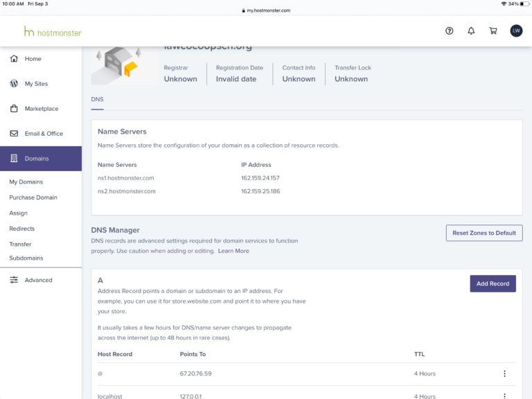Open Assign submenu item

click(x=18, y=213)
